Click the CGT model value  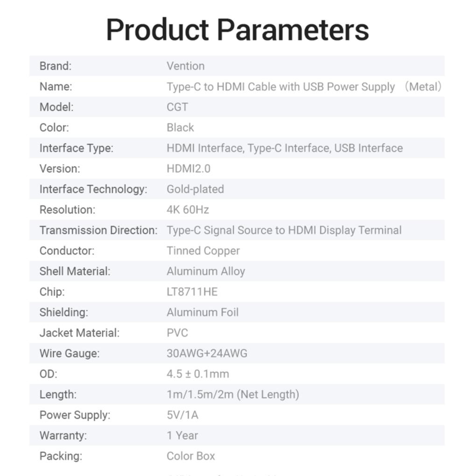click(177, 107)
